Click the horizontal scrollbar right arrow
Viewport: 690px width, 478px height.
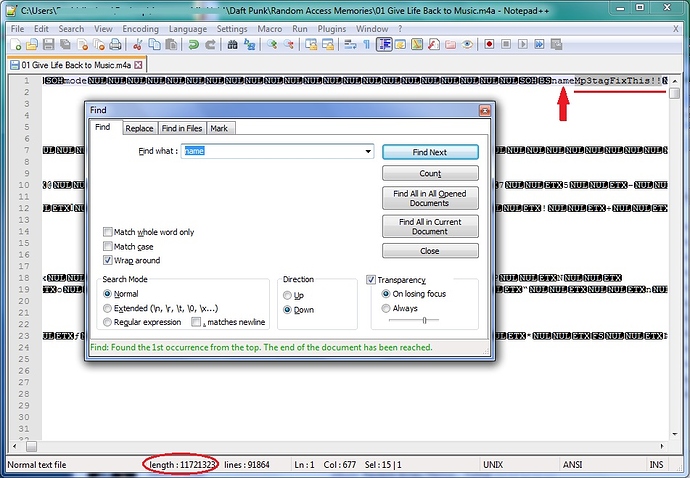(661, 446)
